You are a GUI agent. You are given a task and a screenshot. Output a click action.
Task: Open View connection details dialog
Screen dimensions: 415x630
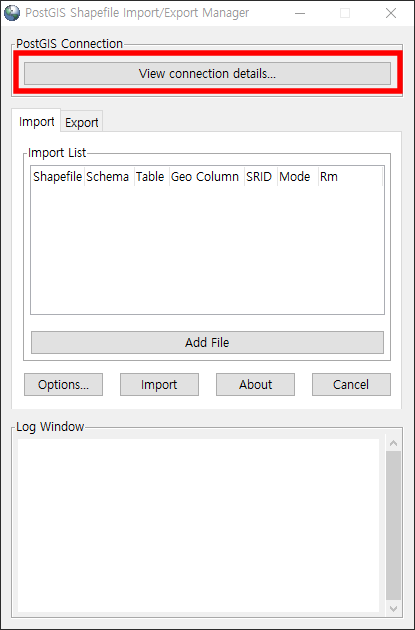(x=207, y=74)
